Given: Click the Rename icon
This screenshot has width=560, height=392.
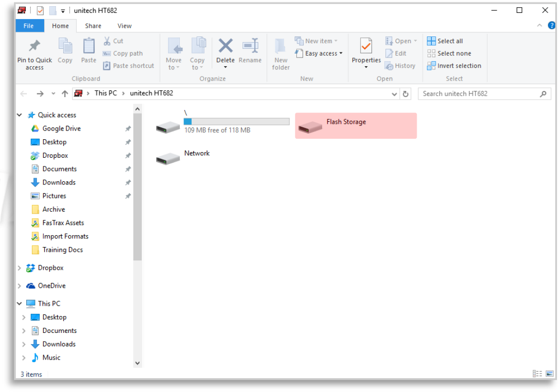Looking at the screenshot, I should coord(250,46).
